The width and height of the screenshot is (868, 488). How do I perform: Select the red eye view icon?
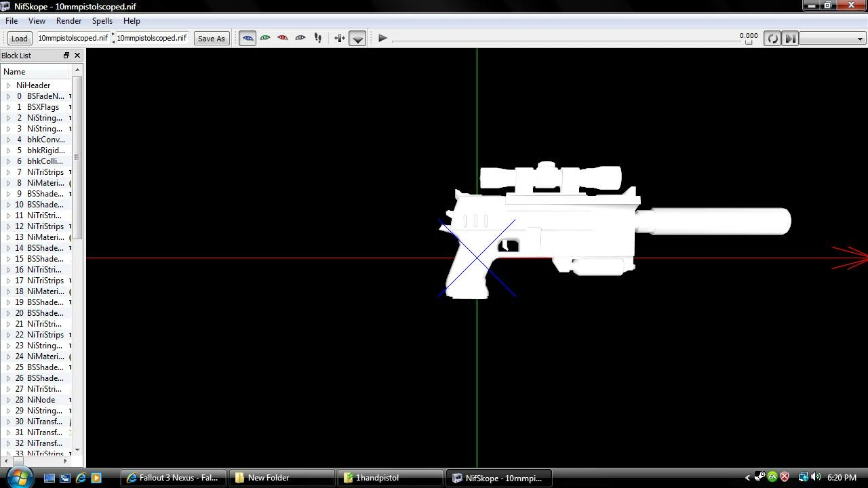coord(283,38)
